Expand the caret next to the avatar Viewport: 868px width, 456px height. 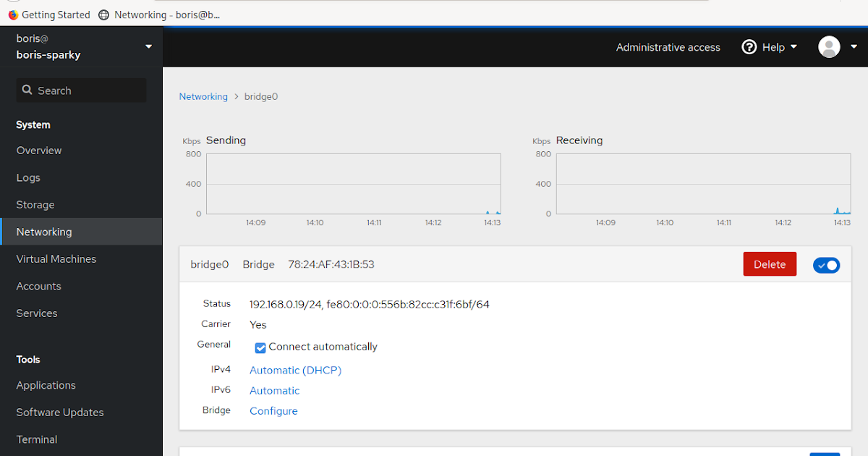coord(854,46)
